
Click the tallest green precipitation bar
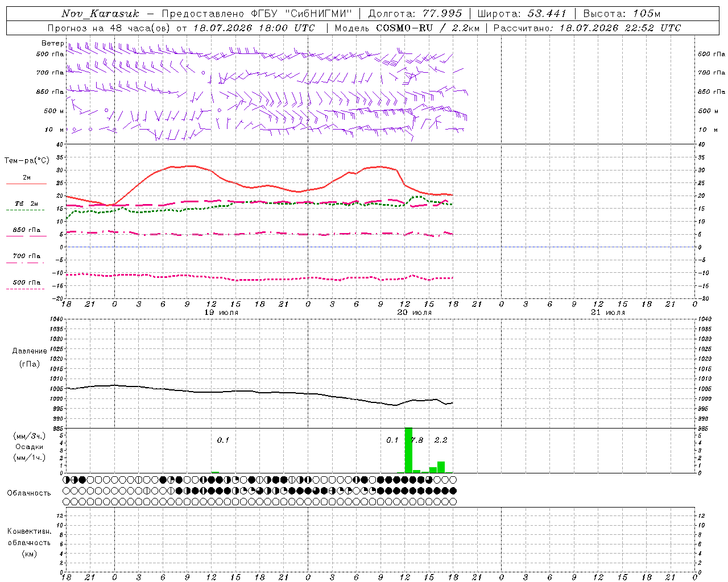(408, 450)
